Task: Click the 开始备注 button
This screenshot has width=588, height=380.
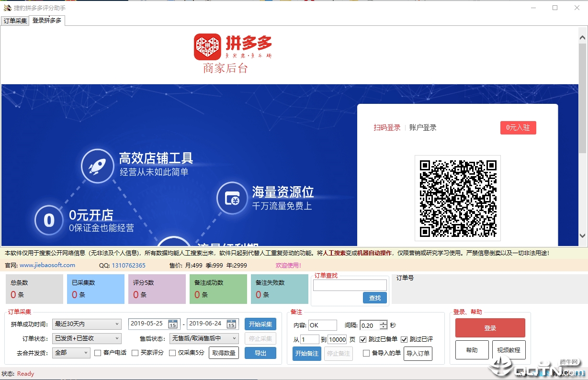Action: [x=307, y=354]
